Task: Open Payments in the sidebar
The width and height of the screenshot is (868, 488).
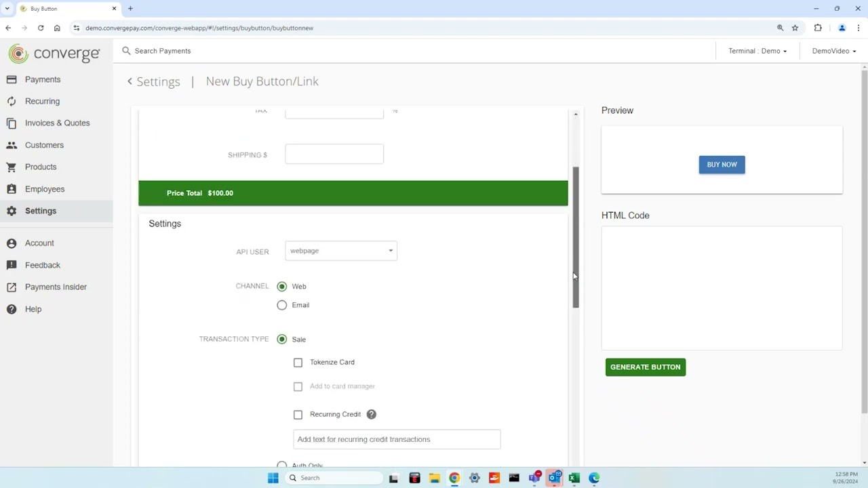Action: pyautogui.click(x=42, y=79)
